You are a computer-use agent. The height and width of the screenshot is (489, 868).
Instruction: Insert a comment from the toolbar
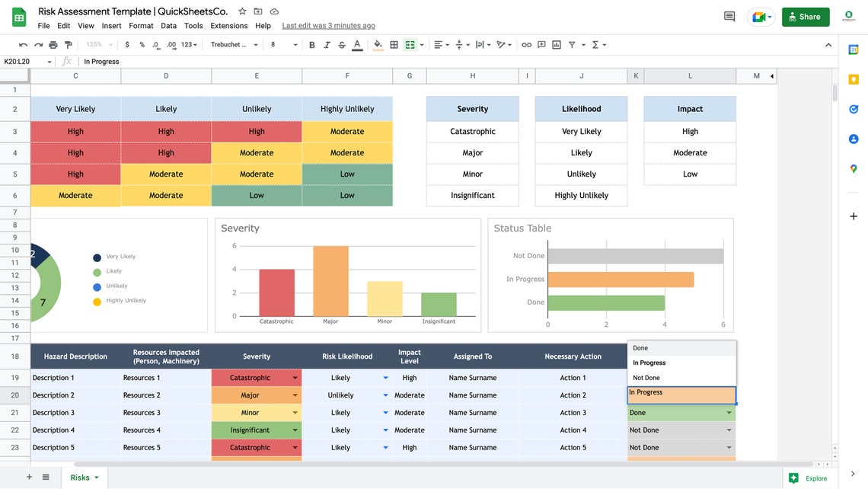click(x=542, y=45)
